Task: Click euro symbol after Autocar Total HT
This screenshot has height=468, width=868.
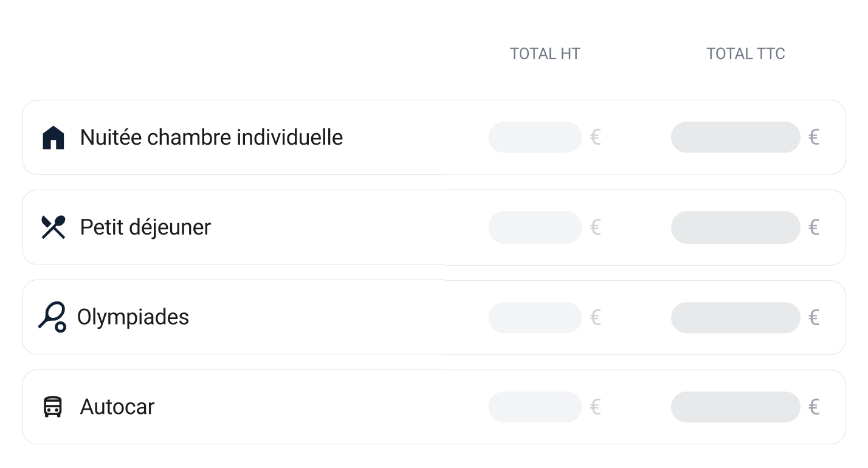Action: click(596, 407)
